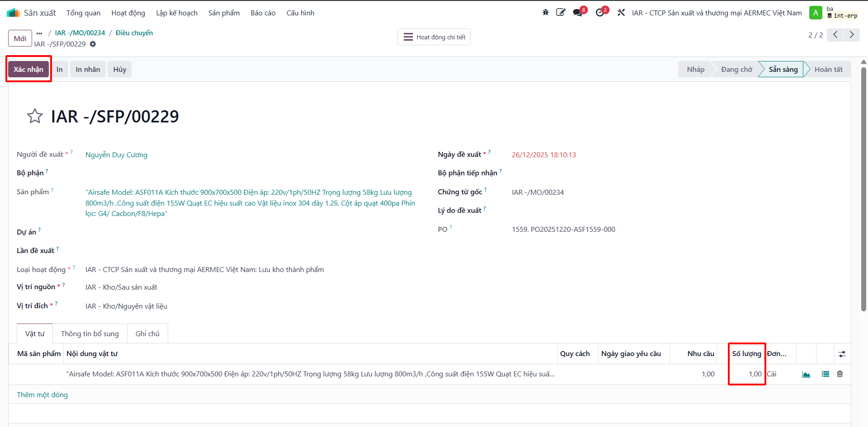
Task: Open the activities clock icon with 2 badge
Action: (600, 13)
